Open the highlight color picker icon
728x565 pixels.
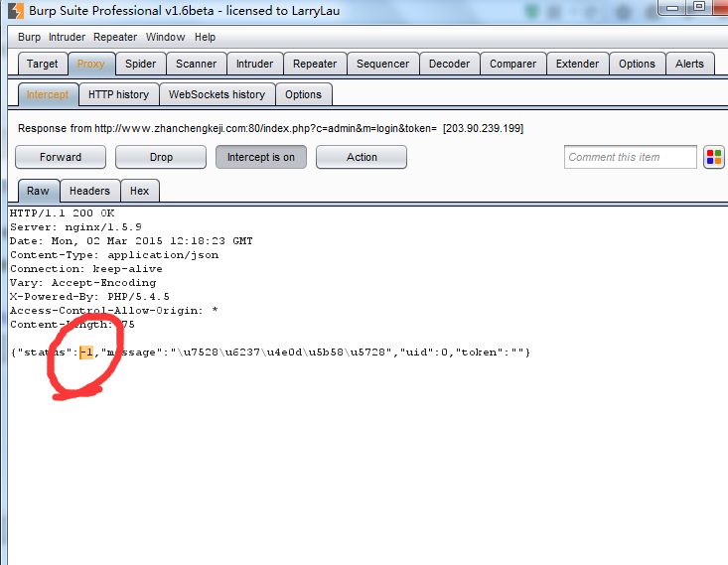(714, 157)
